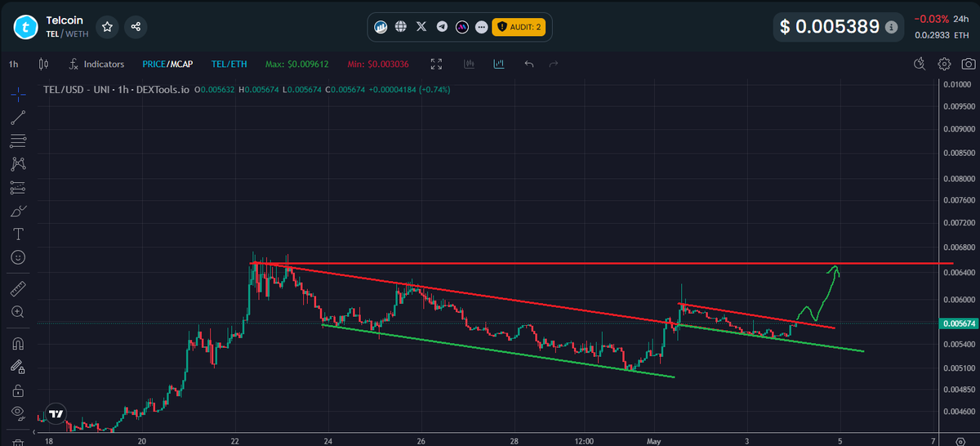Viewport: 980px width, 446px height.
Task: Open the Indicators dialog
Action: coord(96,64)
